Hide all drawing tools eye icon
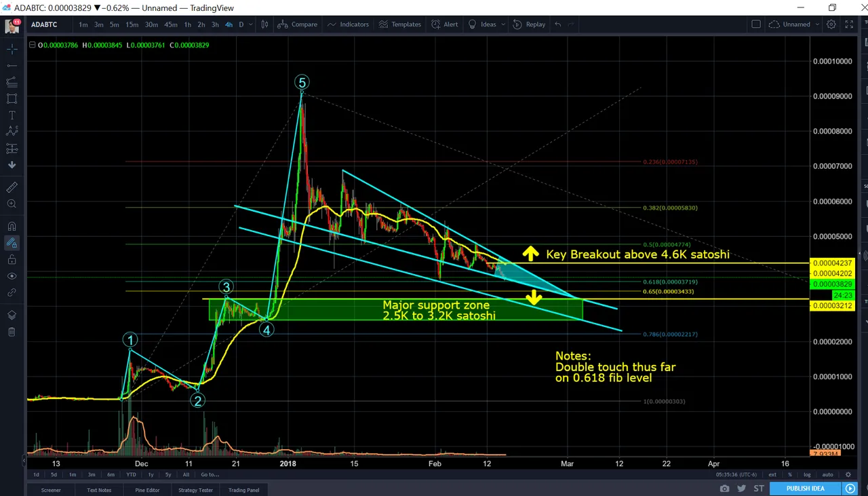The image size is (868, 496). [12, 276]
